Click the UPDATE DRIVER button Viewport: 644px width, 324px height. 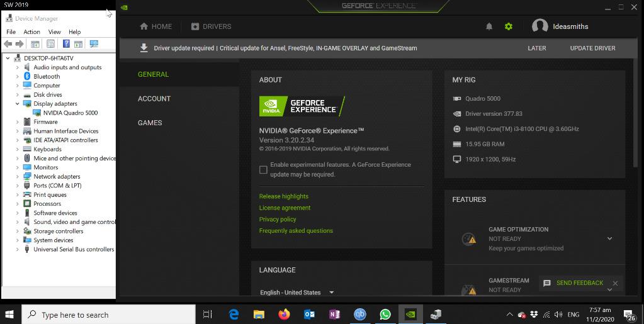click(x=592, y=48)
